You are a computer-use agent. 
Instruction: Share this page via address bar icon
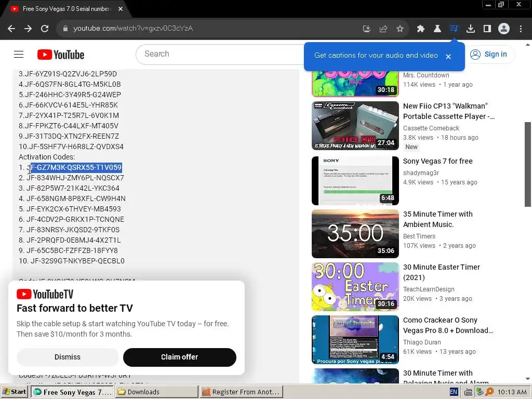coord(383,29)
